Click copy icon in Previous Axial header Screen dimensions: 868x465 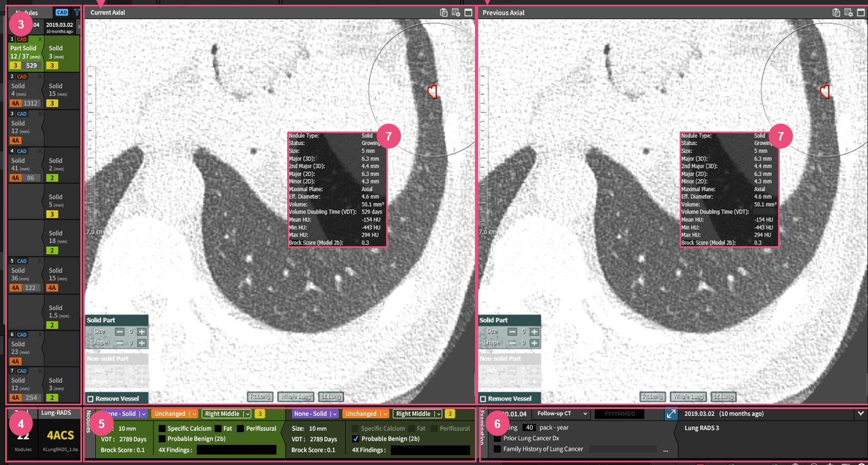point(836,13)
